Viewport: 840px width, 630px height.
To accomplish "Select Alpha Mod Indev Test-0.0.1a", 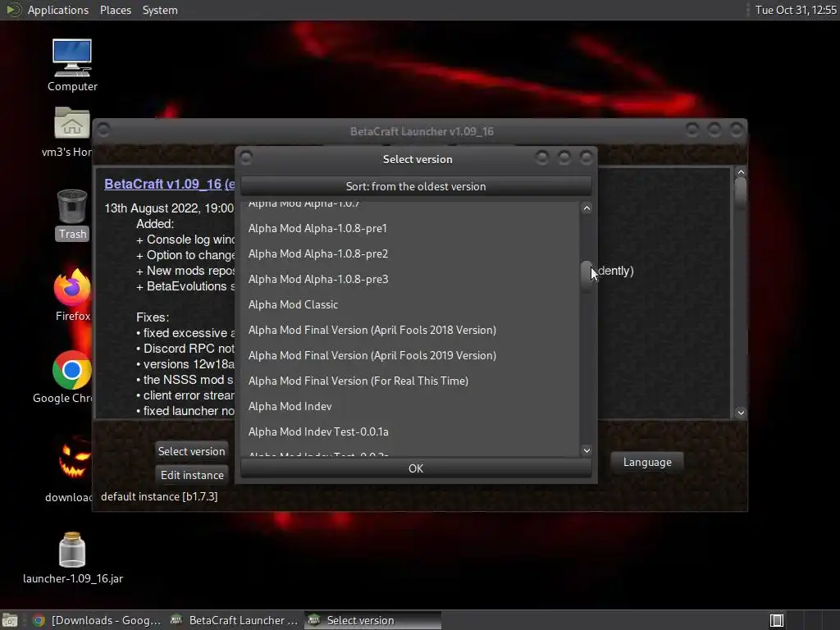I will coord(410,431).
